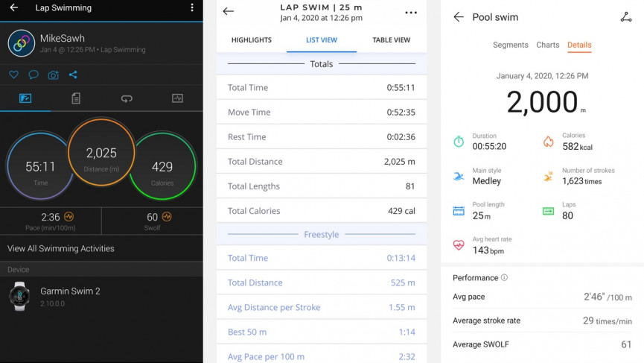The image size is (644, 363).
Task: Open the comment bubble icon
Action: [34, 75]
